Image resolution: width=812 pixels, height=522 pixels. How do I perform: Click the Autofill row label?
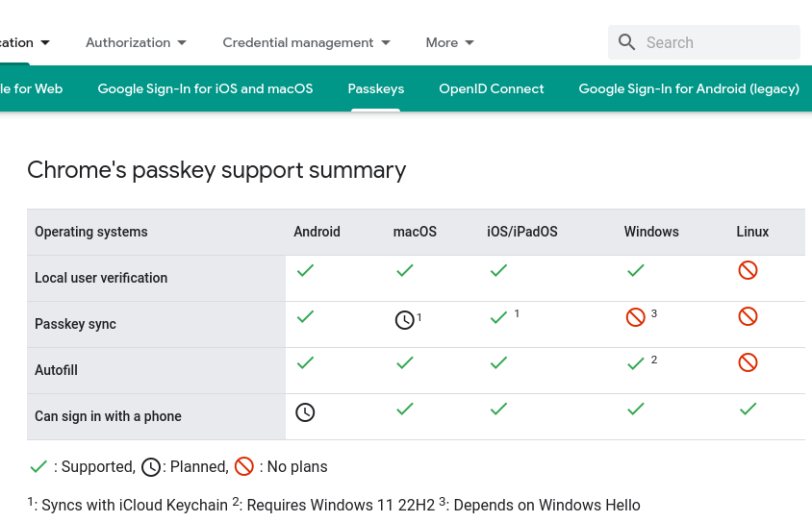pos(56,370)
